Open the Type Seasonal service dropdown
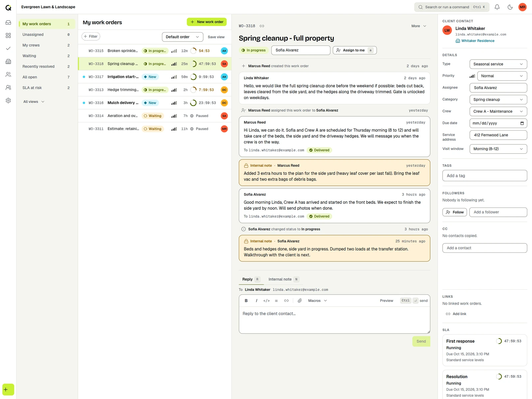The image size is (532, 399). coord(498,64)
